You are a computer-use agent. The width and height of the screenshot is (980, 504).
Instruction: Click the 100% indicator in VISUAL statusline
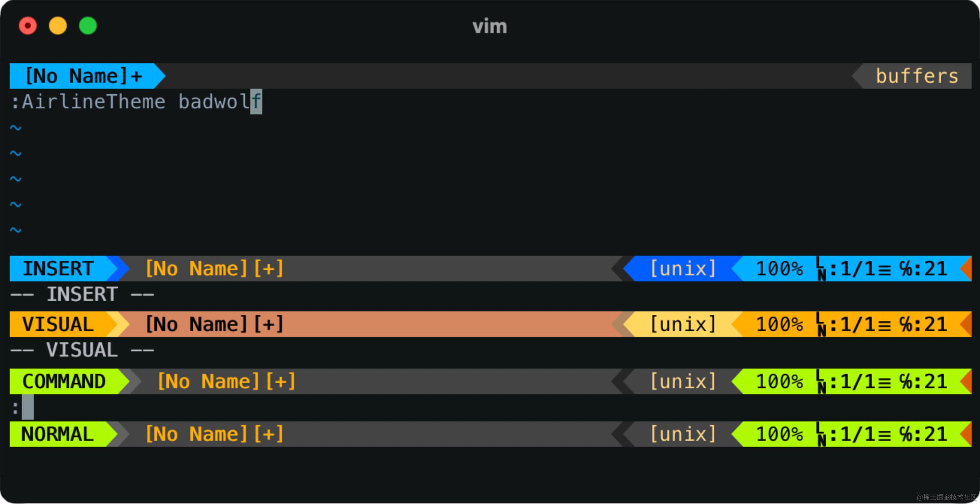pos(779,325)
